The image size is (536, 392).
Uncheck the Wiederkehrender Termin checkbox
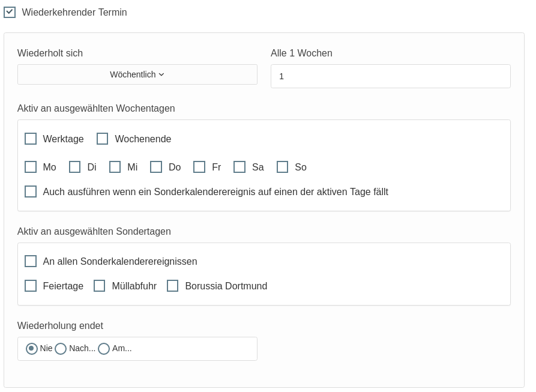point(10,12)
